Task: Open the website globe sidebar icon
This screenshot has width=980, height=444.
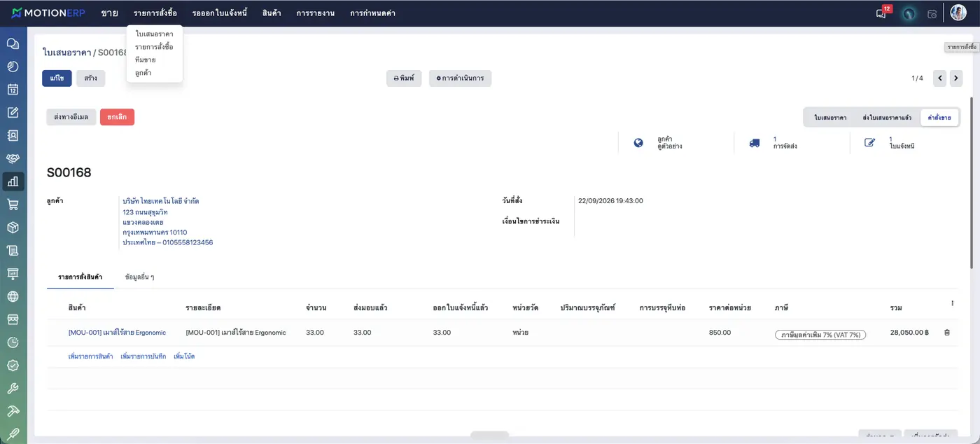Action: pyautogui.click(x=13, y=296)
